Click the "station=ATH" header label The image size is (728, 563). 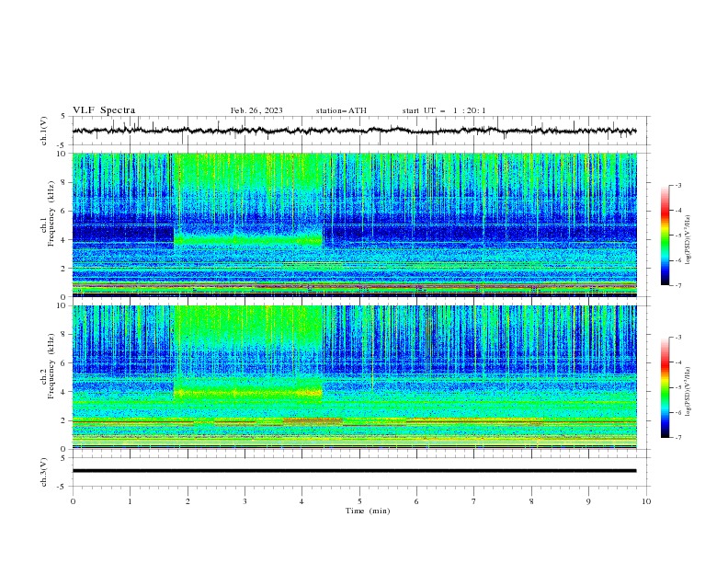341,110
